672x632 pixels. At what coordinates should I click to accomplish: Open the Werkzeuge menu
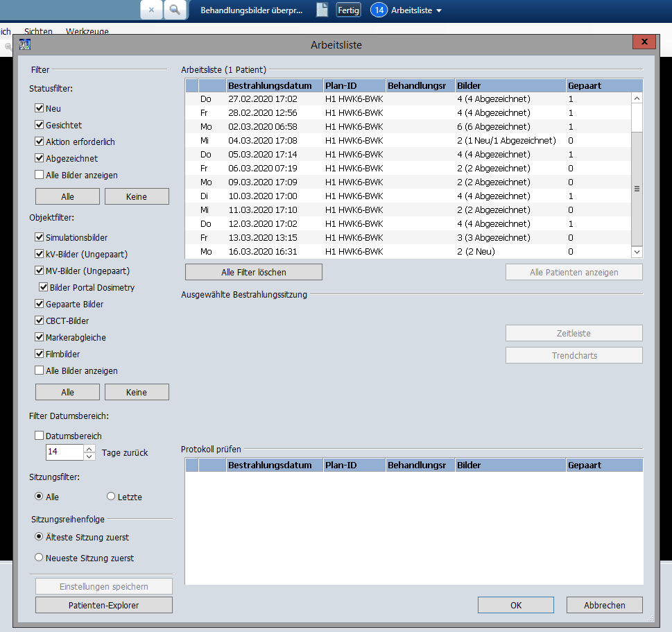87,31
